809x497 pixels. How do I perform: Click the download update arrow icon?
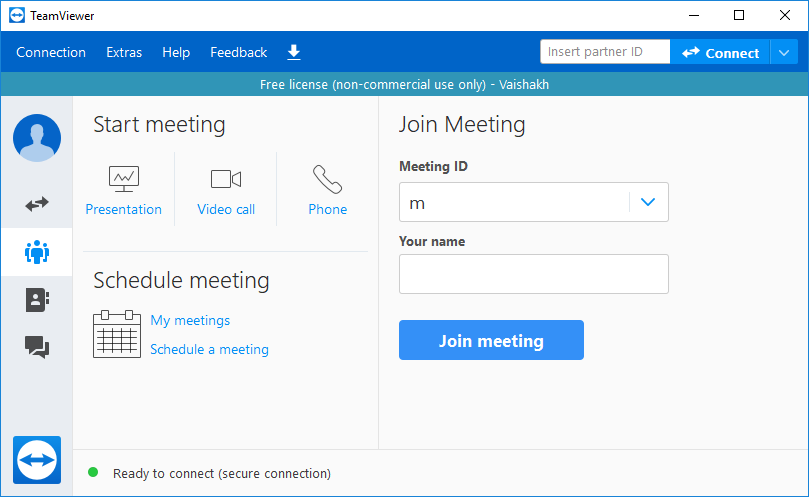point(294,52)
